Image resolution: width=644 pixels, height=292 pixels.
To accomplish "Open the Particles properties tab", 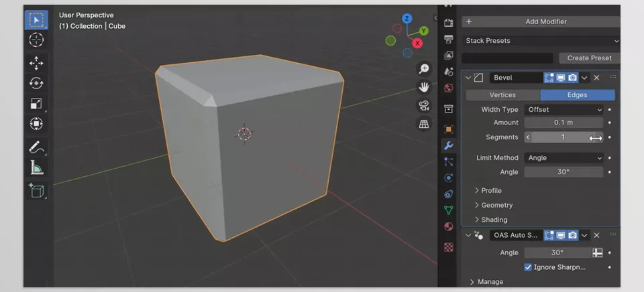I will point(449,161).
